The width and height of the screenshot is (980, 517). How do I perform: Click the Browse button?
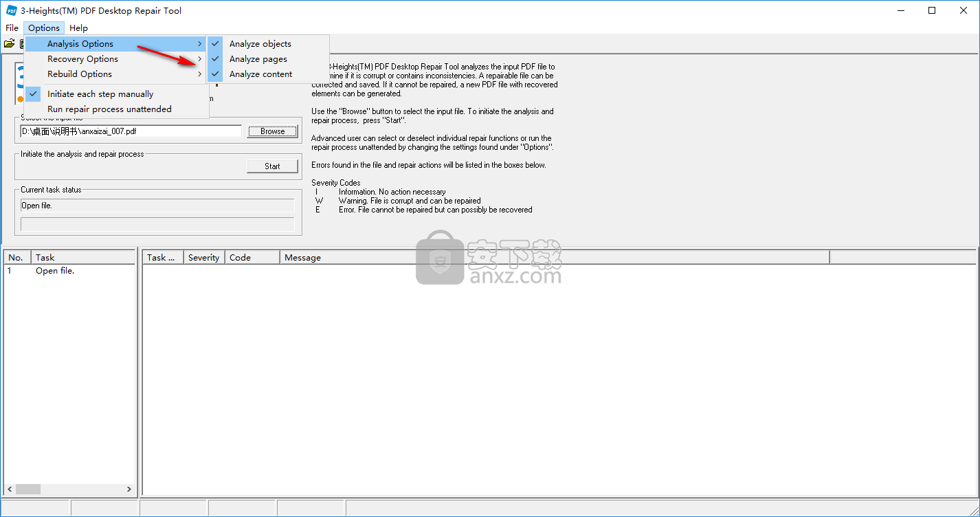pos(272,131)
